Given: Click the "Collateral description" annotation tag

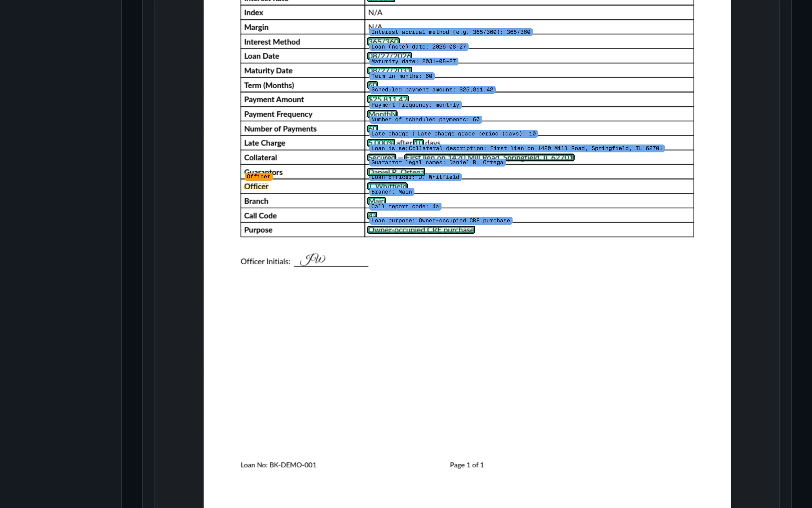Looking at the screenshot, I should pos(535,148).
